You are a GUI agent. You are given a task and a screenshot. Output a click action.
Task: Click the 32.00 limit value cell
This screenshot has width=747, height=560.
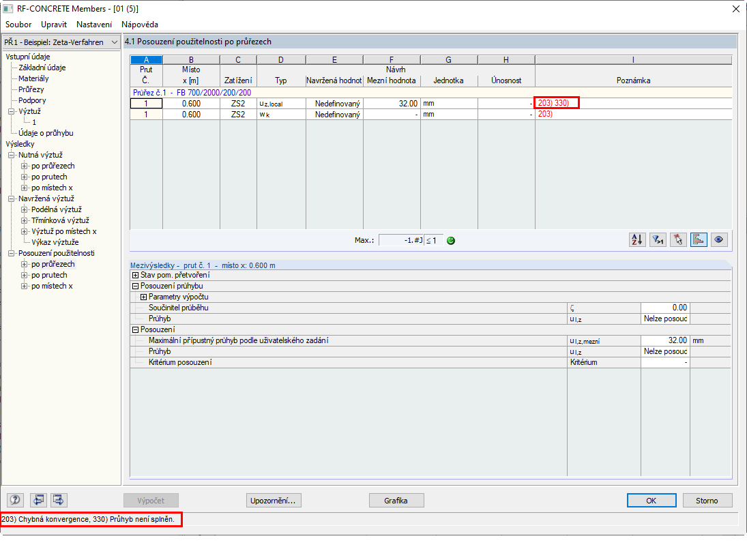point(392,103)
